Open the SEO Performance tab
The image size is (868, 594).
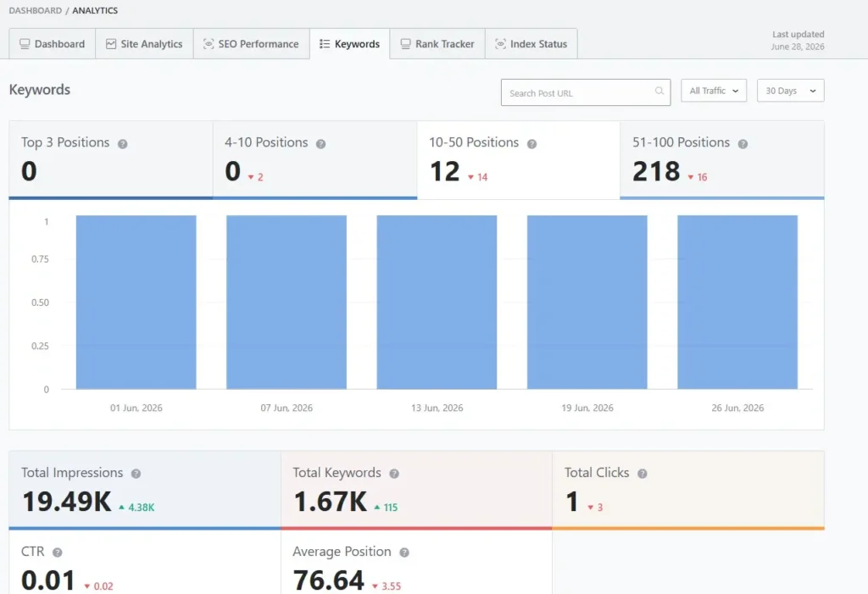pos(251,44)
